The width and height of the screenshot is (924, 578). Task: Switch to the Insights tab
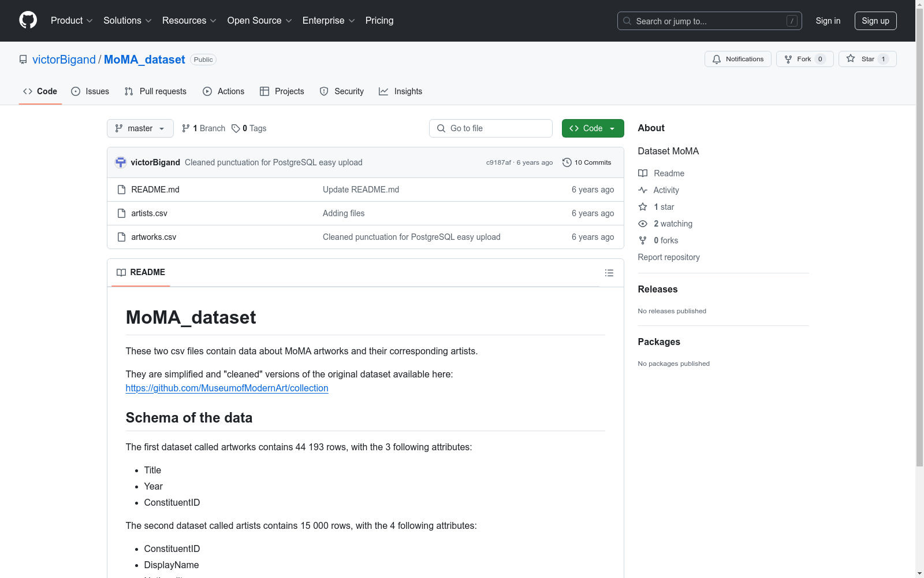click(x=401, y=91)
